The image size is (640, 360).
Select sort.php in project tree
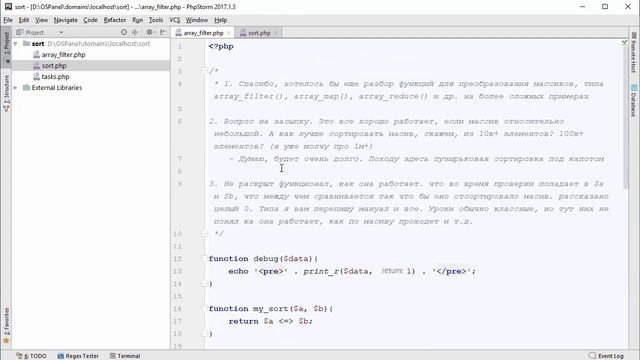click(x=54, y=65)
